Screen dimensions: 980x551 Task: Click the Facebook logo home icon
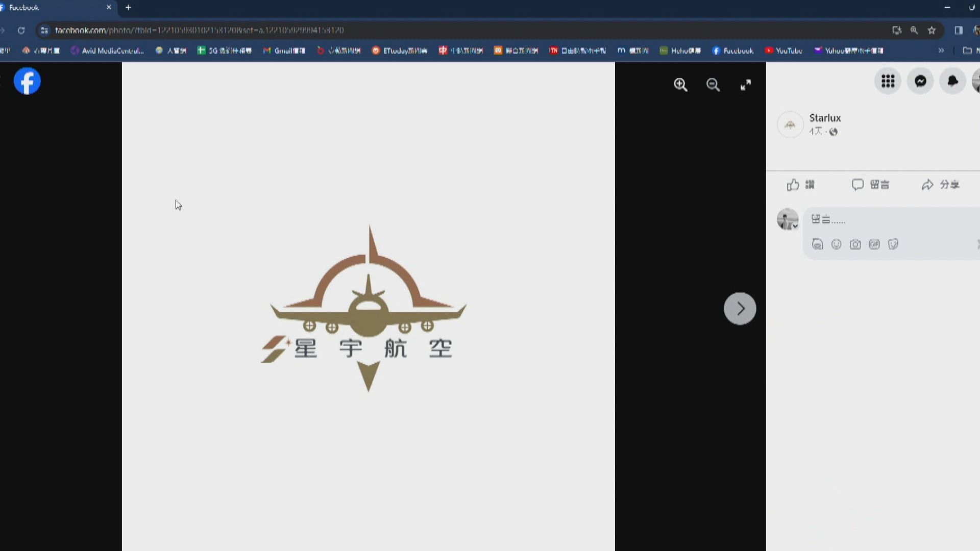pyautogui.click(x=27, y=81)
